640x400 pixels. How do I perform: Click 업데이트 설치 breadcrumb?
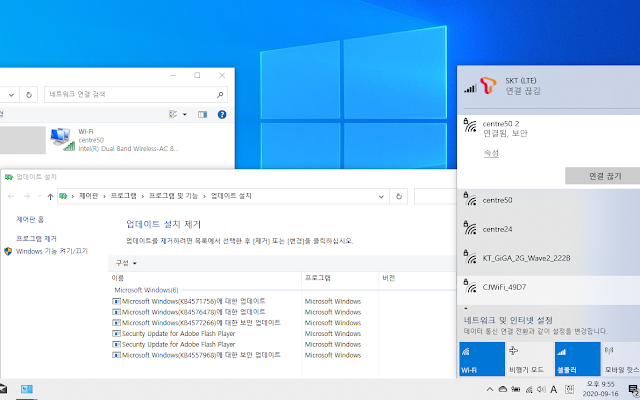point(231,196)
